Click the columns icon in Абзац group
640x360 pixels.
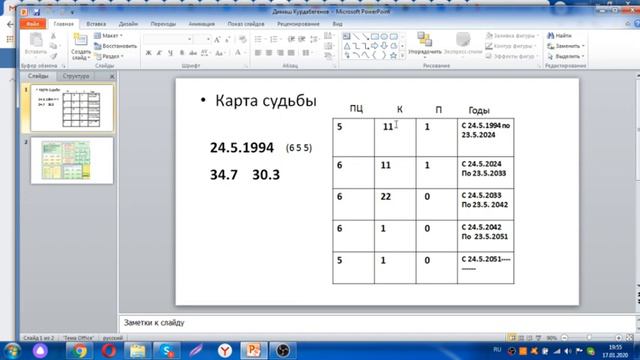(x=306, y=53)
